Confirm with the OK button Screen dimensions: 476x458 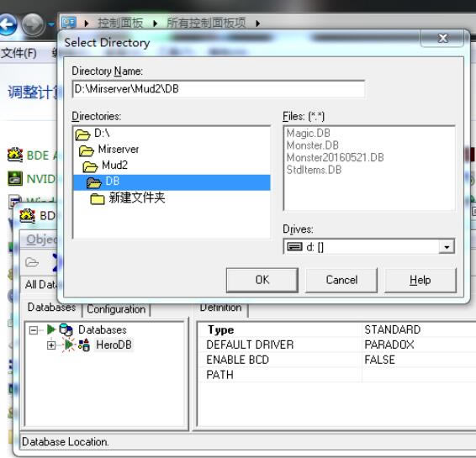(262, 280)
